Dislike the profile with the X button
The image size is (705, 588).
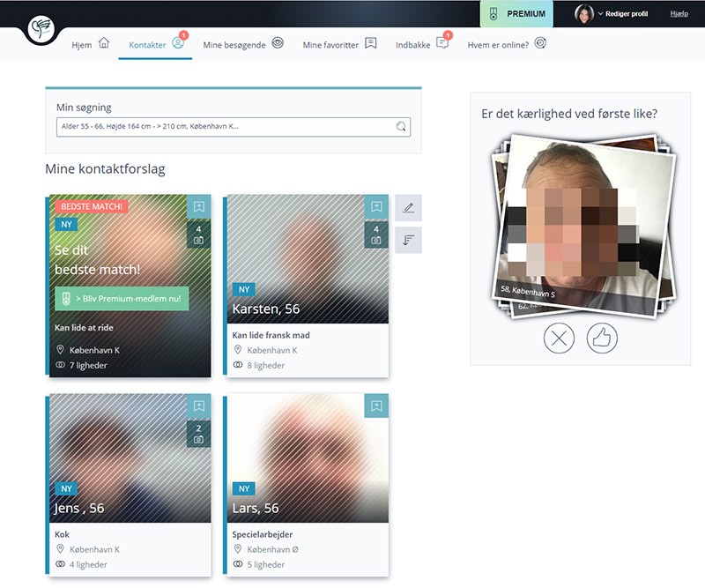tap(559, 338)
